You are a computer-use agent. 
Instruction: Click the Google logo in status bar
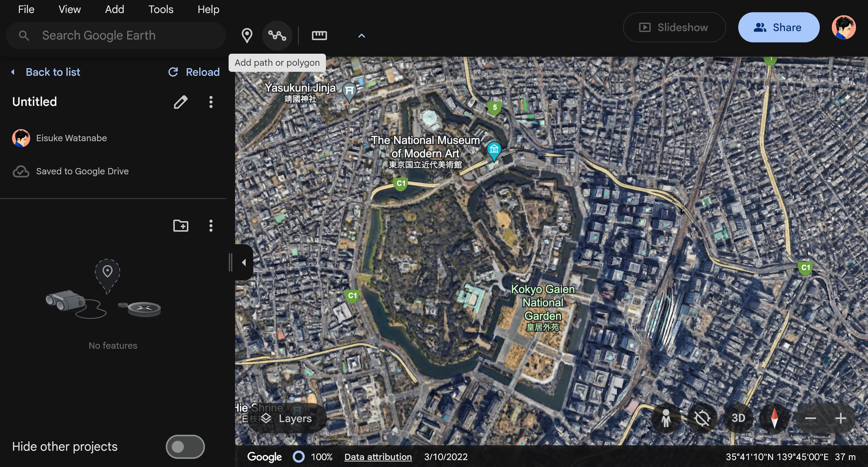click(264, 457)
